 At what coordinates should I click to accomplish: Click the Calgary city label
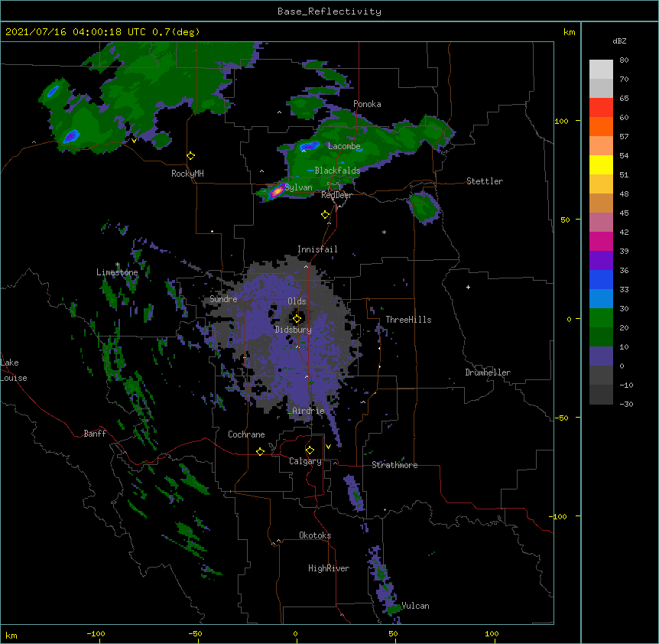click(305, 461)
